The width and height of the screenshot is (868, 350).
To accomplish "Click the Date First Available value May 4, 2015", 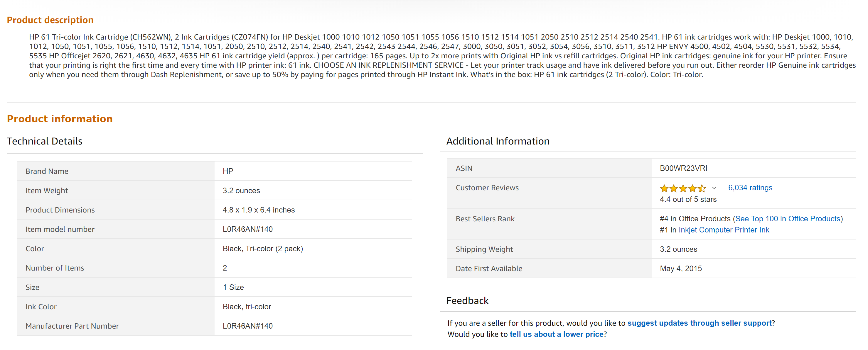I will pyautogui.click(x=680, y=268).
